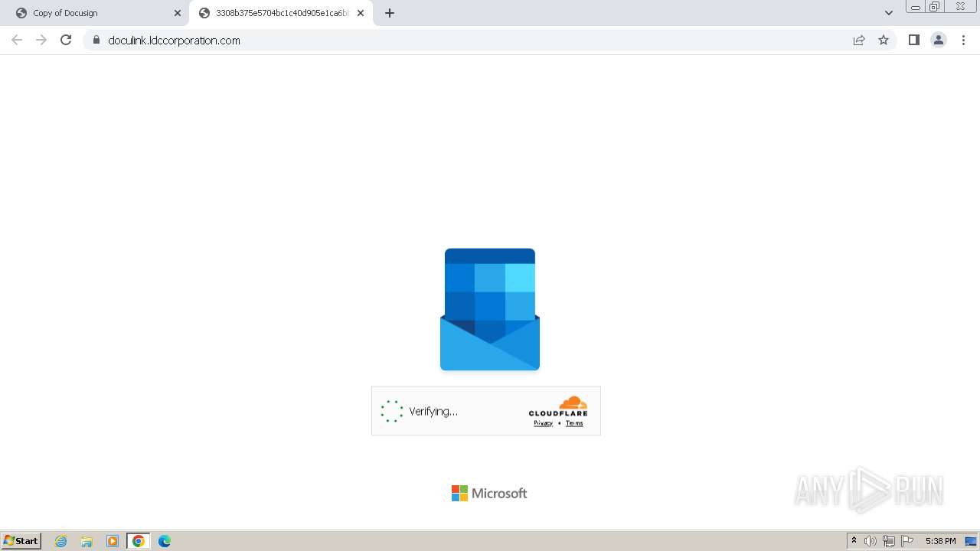The width and height of the screenshot is (980, 551).
Task: Open Microsoft Edge from taskbar
Action: [165, 541]
